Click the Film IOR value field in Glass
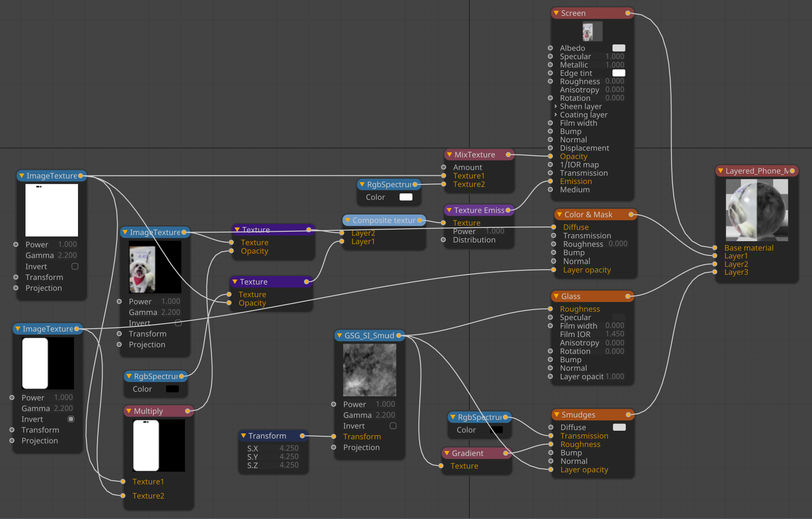 pos(614,334)
